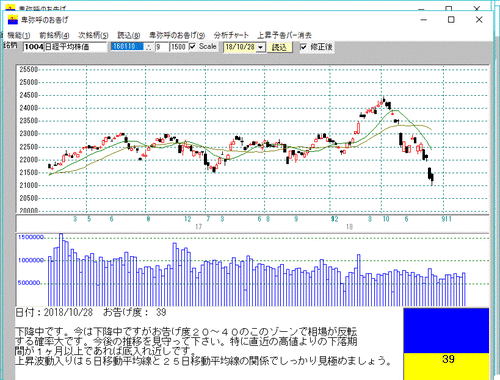
Task: Open the 前銘柄(4) menu
Action: click(54, 35)
